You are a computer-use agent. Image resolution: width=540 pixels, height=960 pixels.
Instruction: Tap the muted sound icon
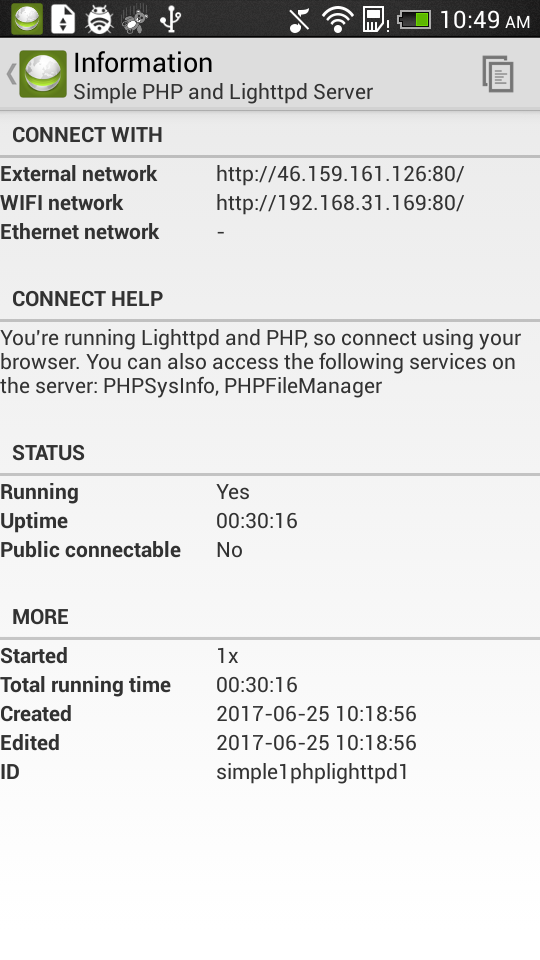pos(299,20)
